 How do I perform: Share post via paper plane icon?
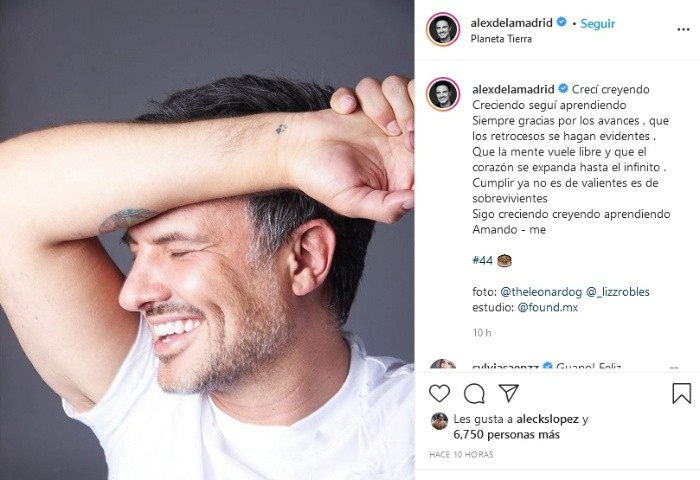click(x=508, y=393)
